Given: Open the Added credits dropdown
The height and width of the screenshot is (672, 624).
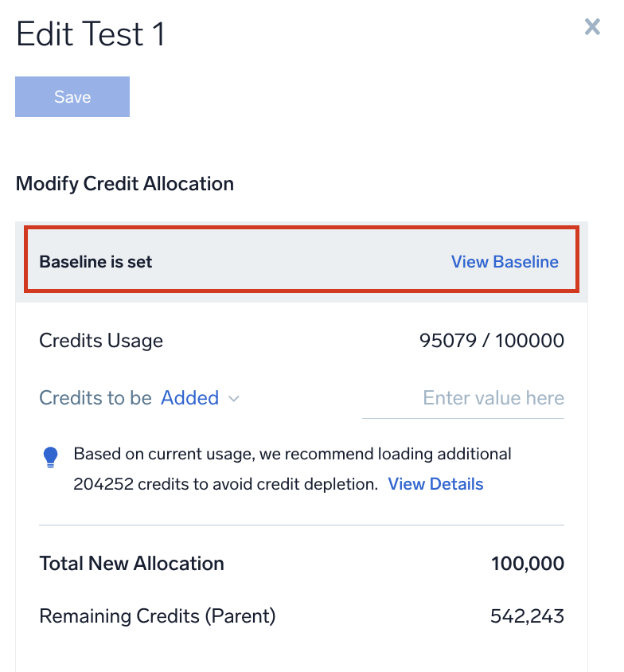Looking at the screenshot, I should click(x=190, y=398).
